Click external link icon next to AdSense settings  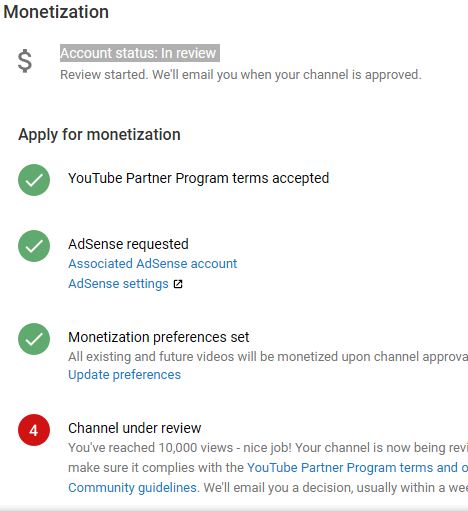click(x=178, y=284)
